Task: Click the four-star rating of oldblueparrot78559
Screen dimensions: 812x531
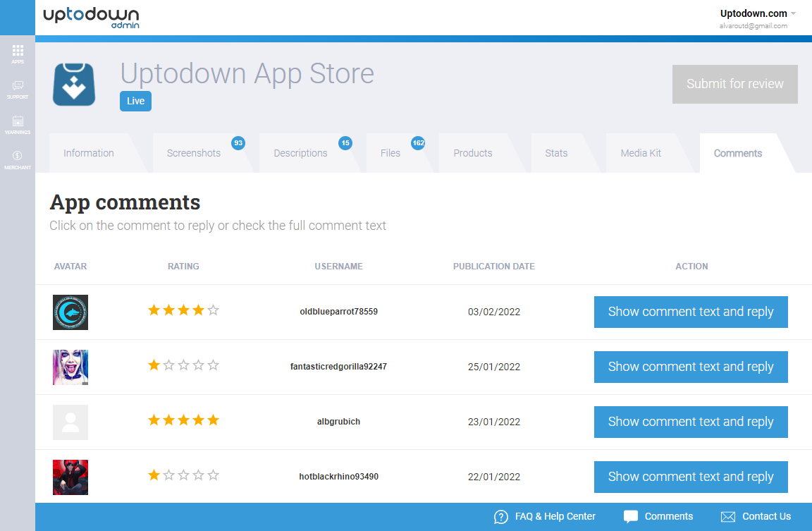Action: [183, 310]
